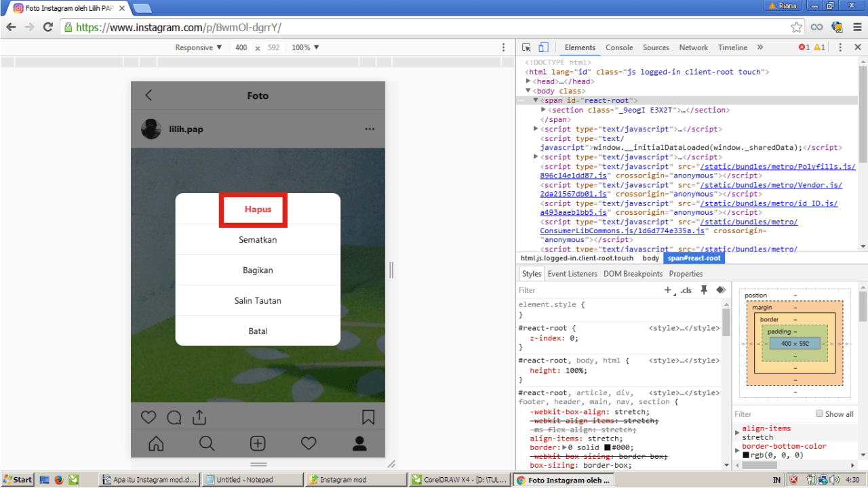The image size is (868, 488).
Task: Open the Responsive device dropdown
Action: tap(198, 47)
